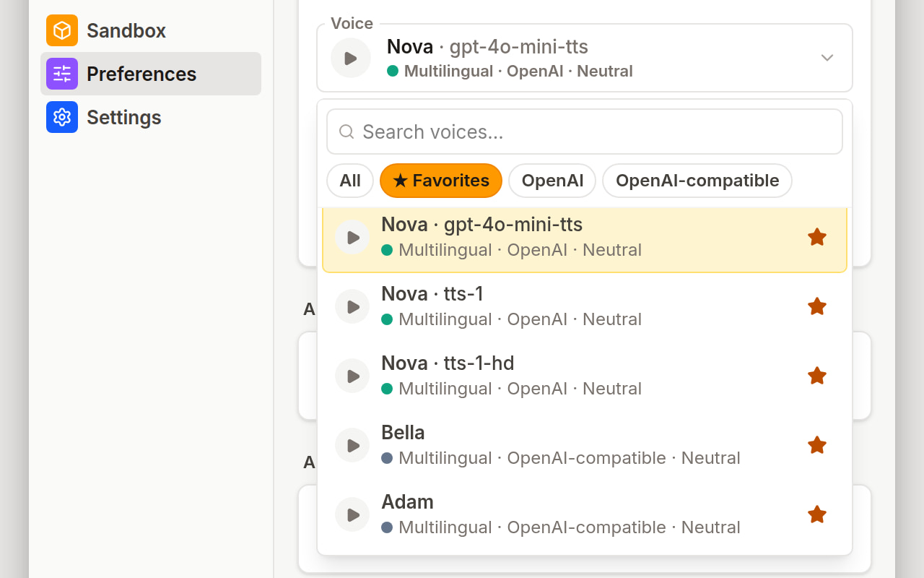This screenshot has height=578, width=924.
Task: Choose Nova · tts-1 voice
Action: click(585, 306)
